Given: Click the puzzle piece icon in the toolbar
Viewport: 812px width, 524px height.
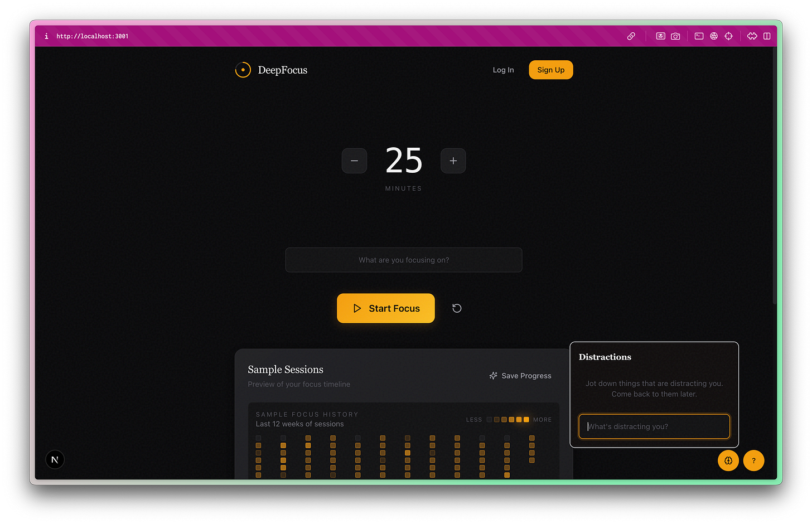Looking at the screenshot, I should coord(752,36).
